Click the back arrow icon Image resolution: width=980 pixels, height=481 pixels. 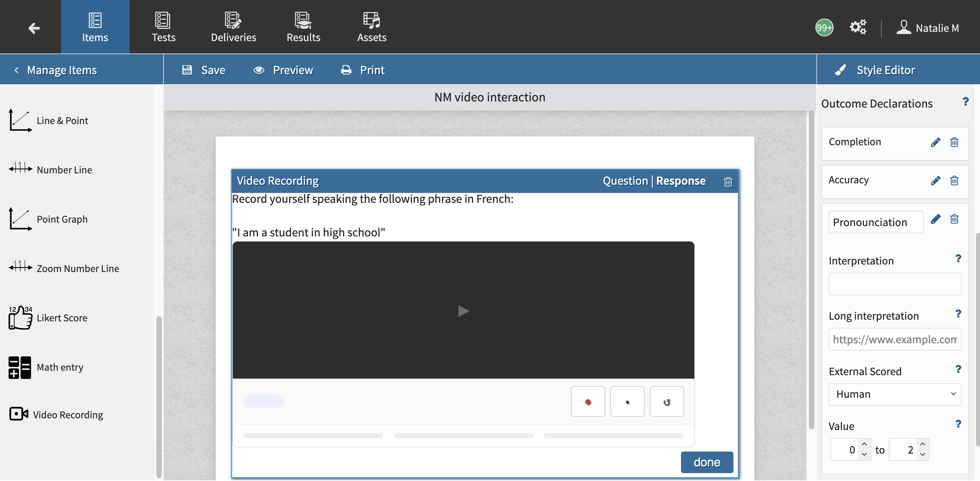[x=34, y=28]
